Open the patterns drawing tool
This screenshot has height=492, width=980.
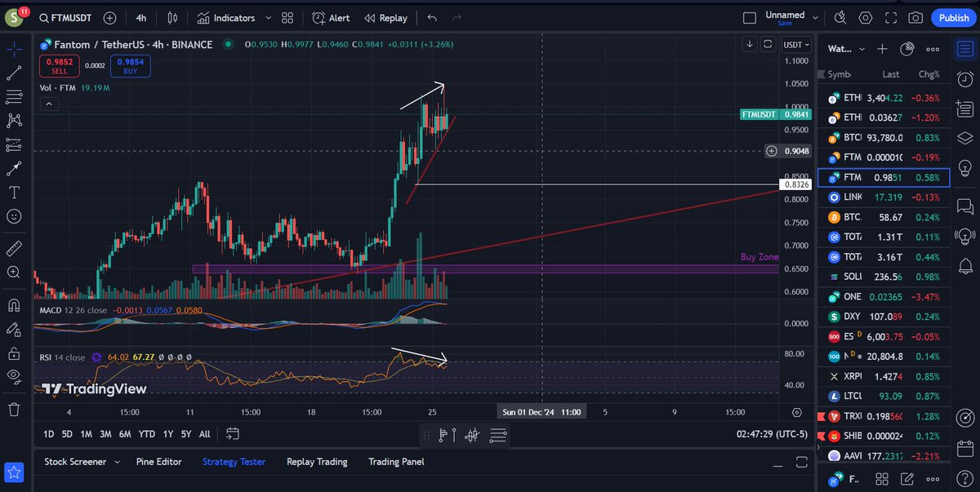pyautogui.click(x=14, y=121)
